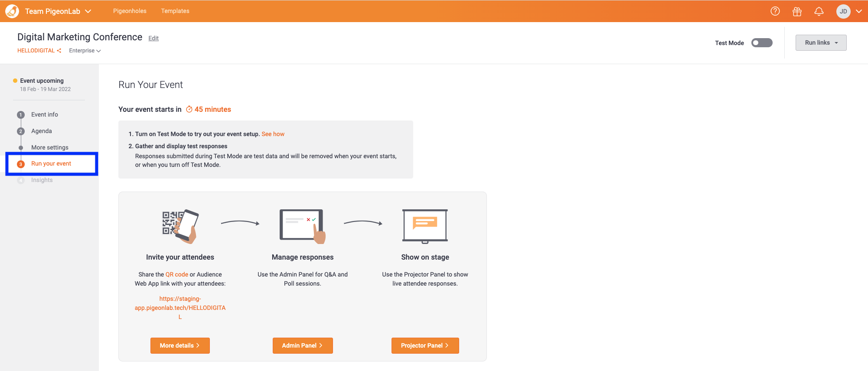
Task: Click the PigeonLab logo icon
Action: [12, 11]
